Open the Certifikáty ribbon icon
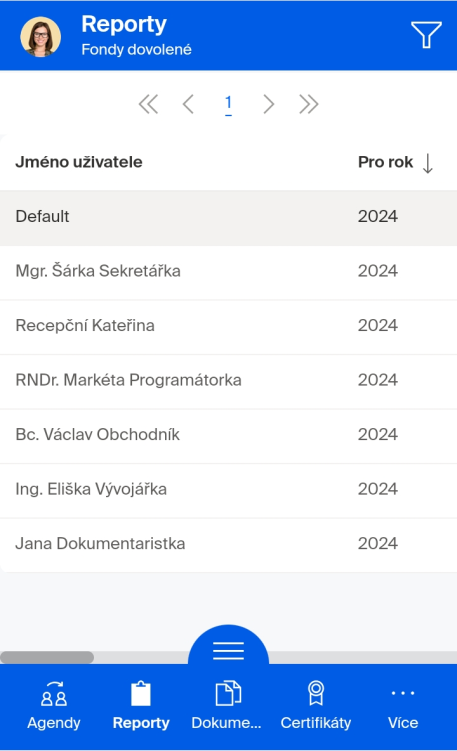457x751 pixels. pyautogui.click(x=316, y=693)
